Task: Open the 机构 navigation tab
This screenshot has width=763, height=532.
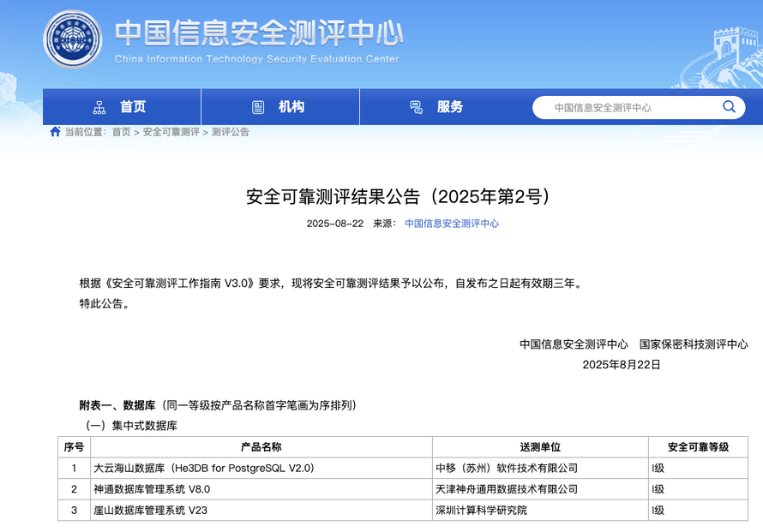Action: tap(280, 107)
